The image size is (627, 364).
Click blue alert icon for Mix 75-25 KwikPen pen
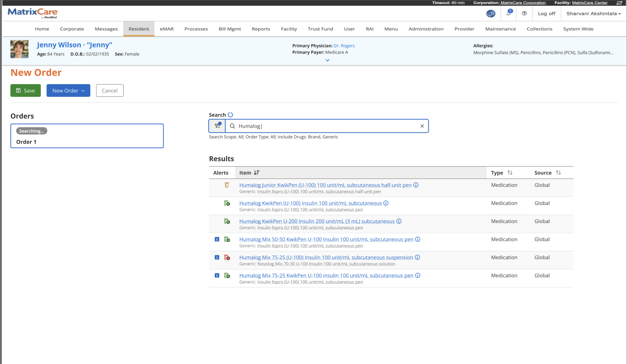217,275
